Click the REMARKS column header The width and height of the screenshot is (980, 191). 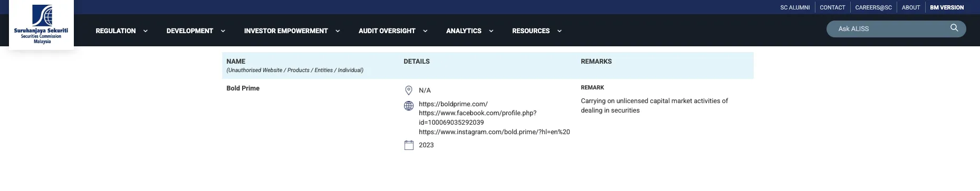[x=596, y=62]
